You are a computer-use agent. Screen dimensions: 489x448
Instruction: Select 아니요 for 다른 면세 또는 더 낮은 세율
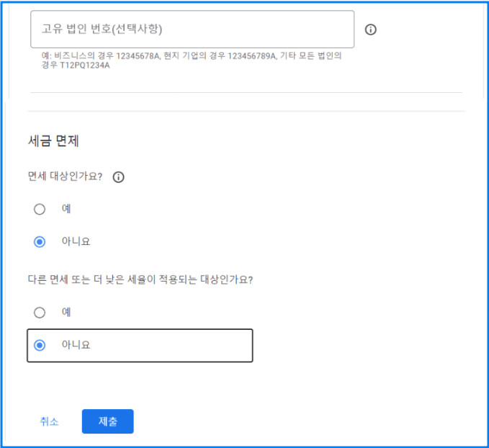pos(40,345)
